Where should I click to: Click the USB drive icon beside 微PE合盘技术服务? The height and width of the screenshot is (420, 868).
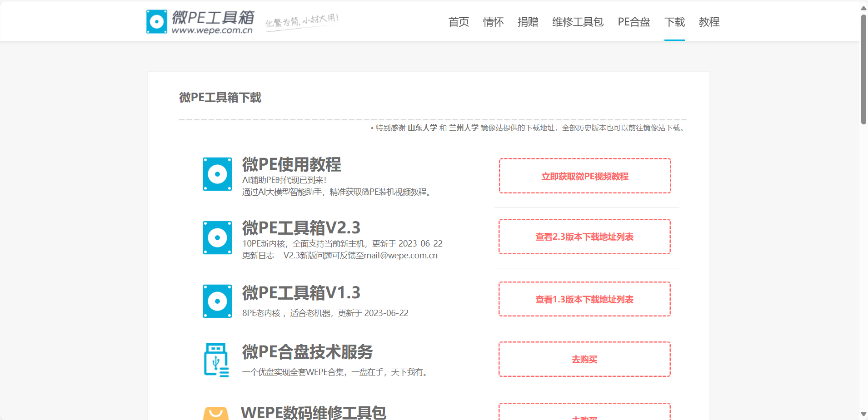tap(216, 360)
